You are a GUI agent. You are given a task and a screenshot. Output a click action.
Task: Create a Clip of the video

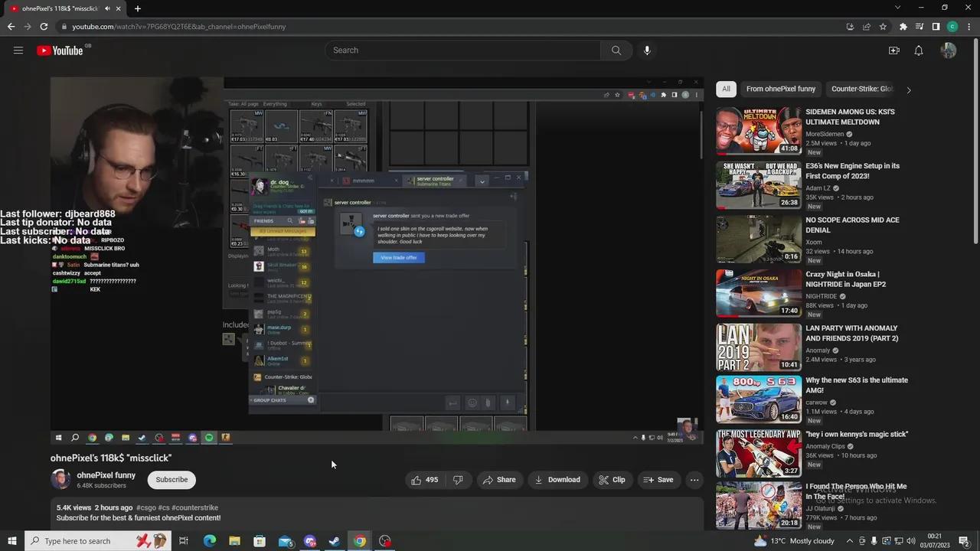(x=612, y=480)
